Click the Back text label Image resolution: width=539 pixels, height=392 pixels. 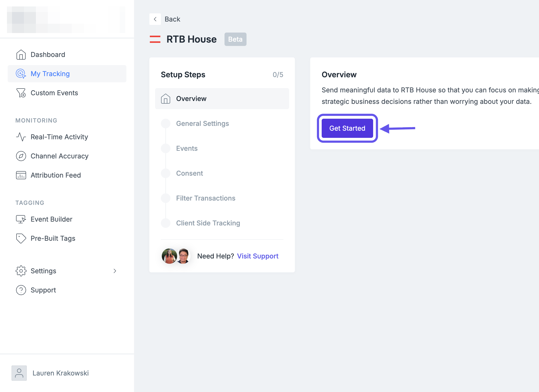172,19
